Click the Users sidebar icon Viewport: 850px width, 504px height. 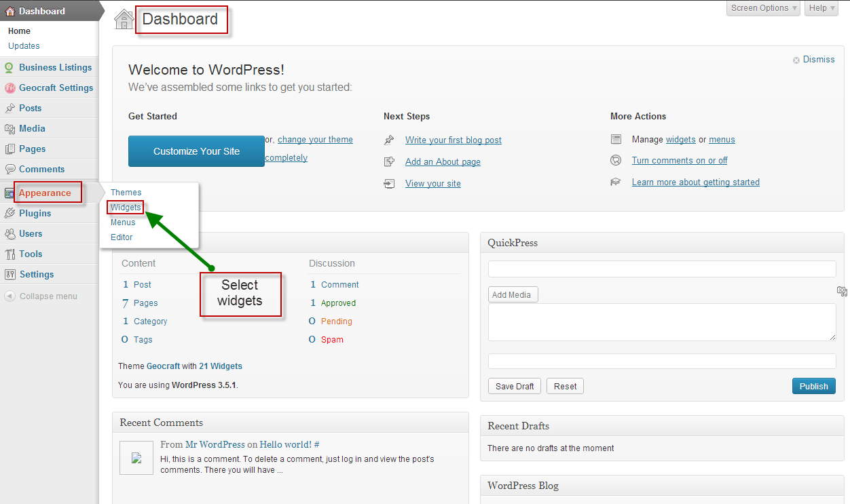[x=10, y=233]
